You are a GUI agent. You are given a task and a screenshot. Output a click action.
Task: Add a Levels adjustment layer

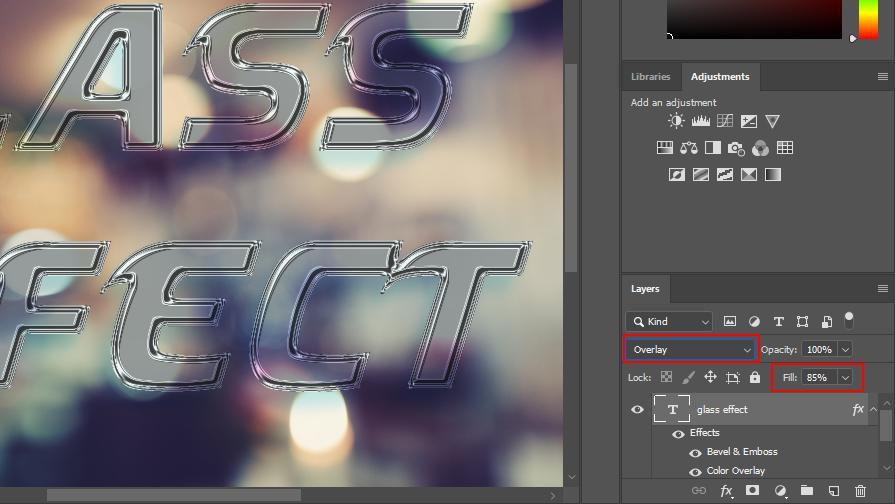point(700,121)
